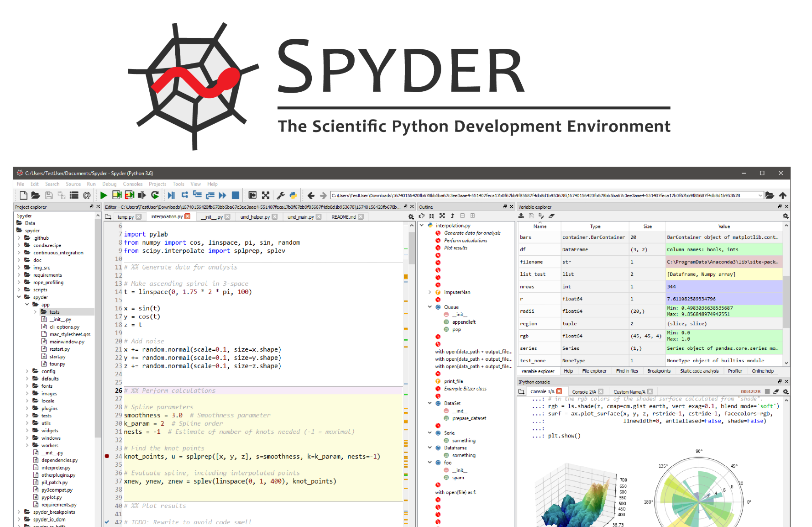Click the Browse tabs icon in IPython console
The image size is (812, 527).
[x=521, y=391]
